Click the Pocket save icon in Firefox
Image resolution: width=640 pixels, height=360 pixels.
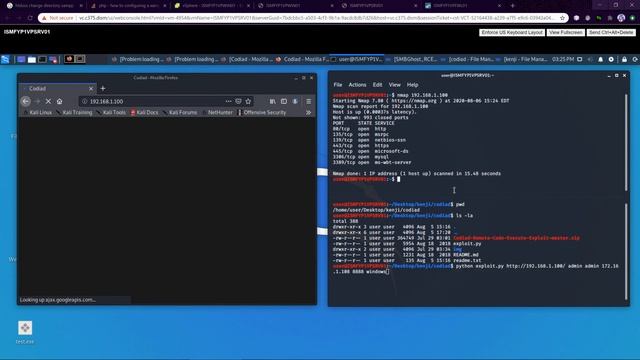point(238,101)
